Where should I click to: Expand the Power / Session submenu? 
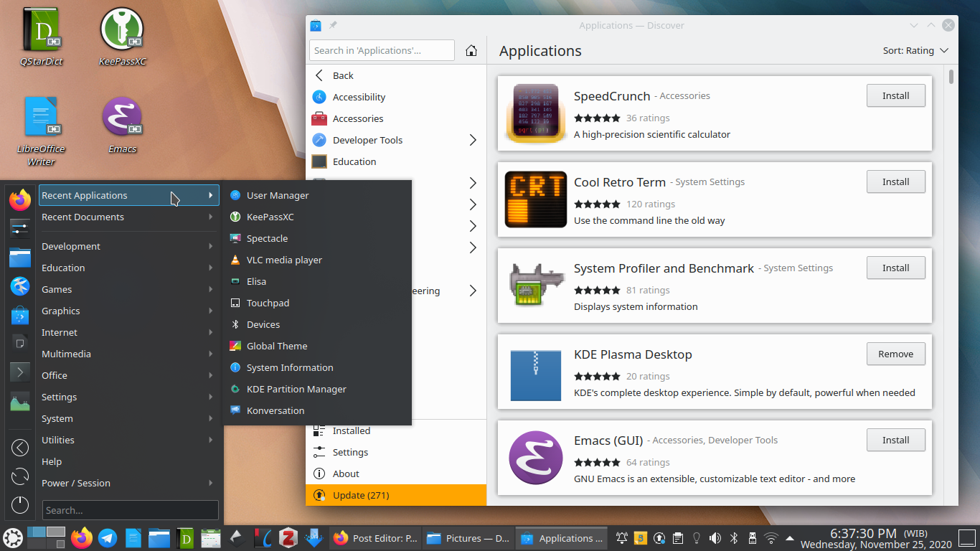pyautogui.click(x=128, y=483)
